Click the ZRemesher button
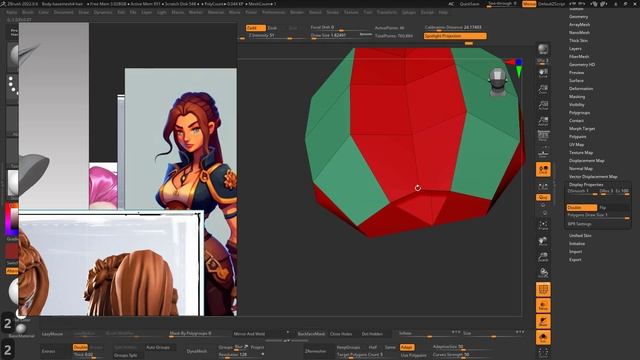The width and height of the screenshot is (640, 360). (x=316, y=351)
